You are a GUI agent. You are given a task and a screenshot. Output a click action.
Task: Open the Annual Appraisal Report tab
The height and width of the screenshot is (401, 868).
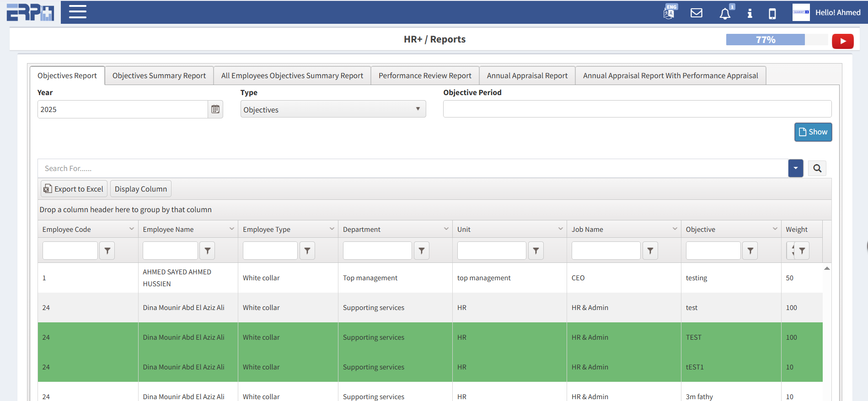click(x=527, y=75)
